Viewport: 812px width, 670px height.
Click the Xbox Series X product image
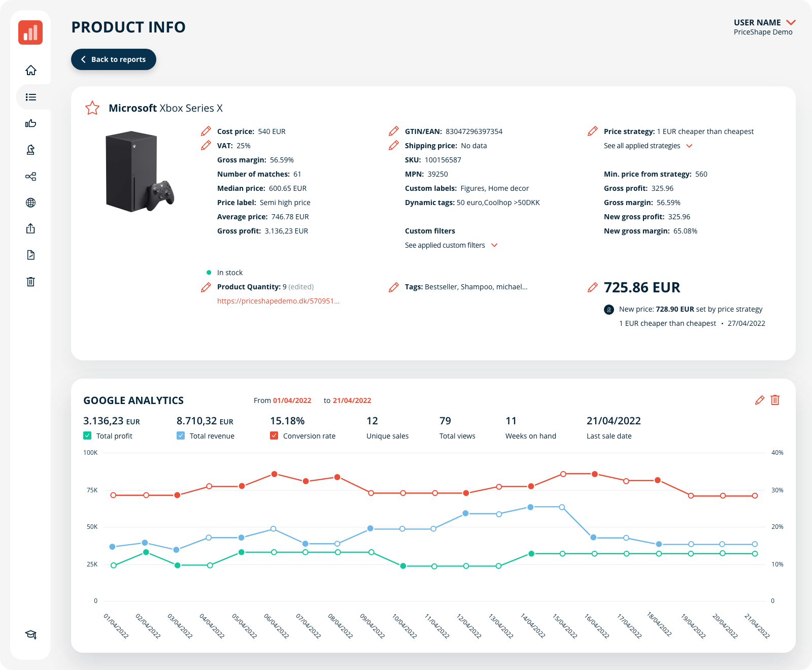point(140,171)
